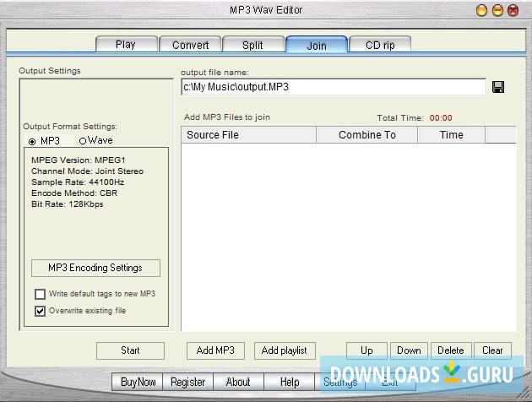Open the About dialog
532x402 pixels.
click(x=238, y=382)
